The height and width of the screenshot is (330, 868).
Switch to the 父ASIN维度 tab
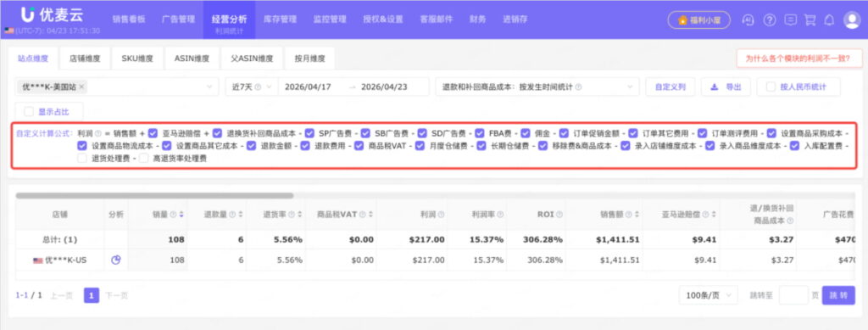pos(252,59)
